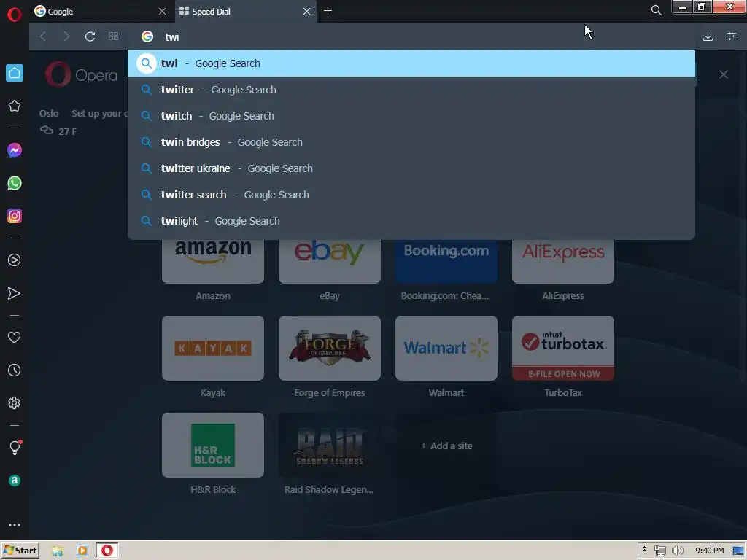This screenshot has height=560, width=747.
Task: Open the Forge of Empires tile
Action: (330, 348)
